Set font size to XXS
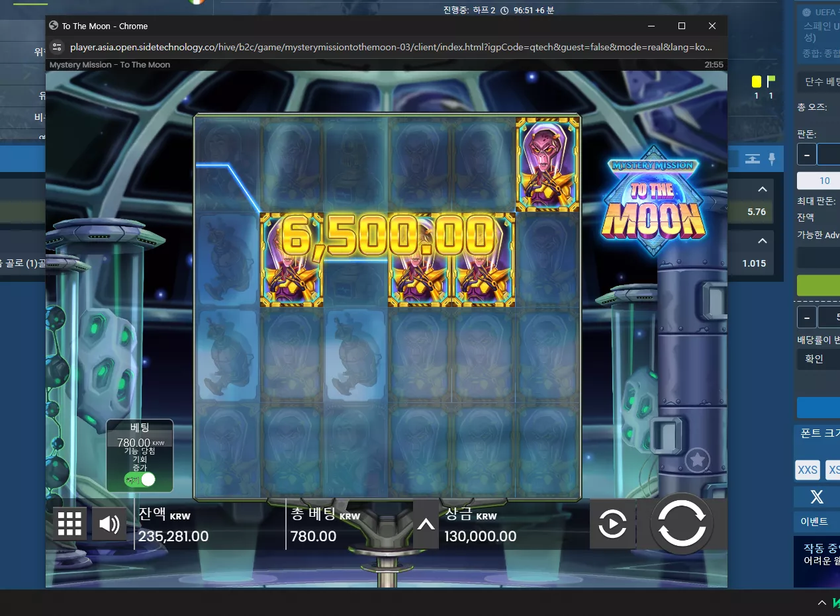 (x=808, y=470)
